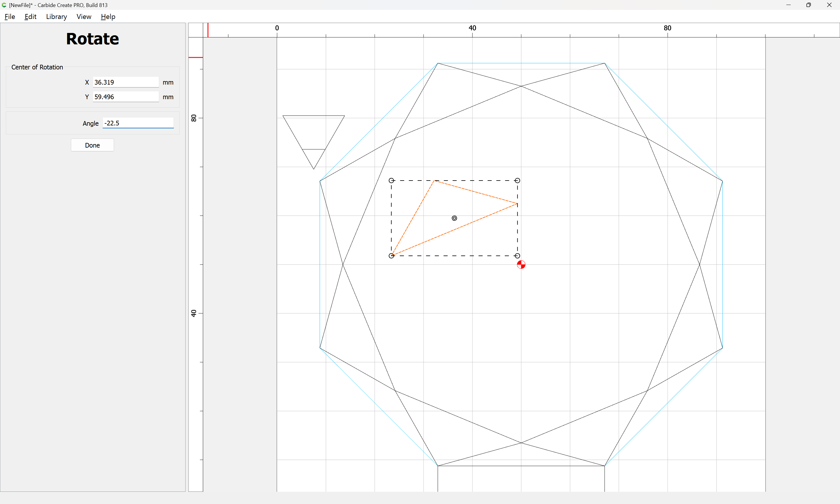Click the top-left selection handle
The height and width of the screenshot is (504, 840).
[391, 181]
